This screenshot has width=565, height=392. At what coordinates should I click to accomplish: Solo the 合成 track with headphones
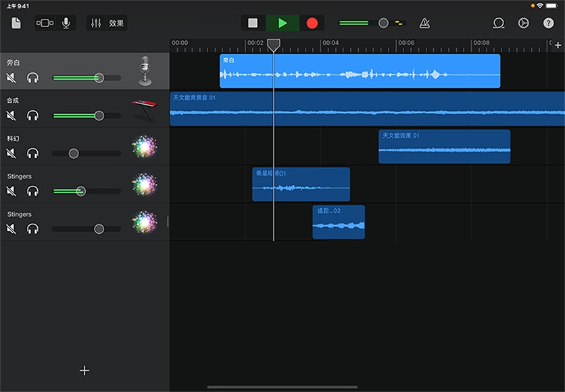tap(32, 116)
